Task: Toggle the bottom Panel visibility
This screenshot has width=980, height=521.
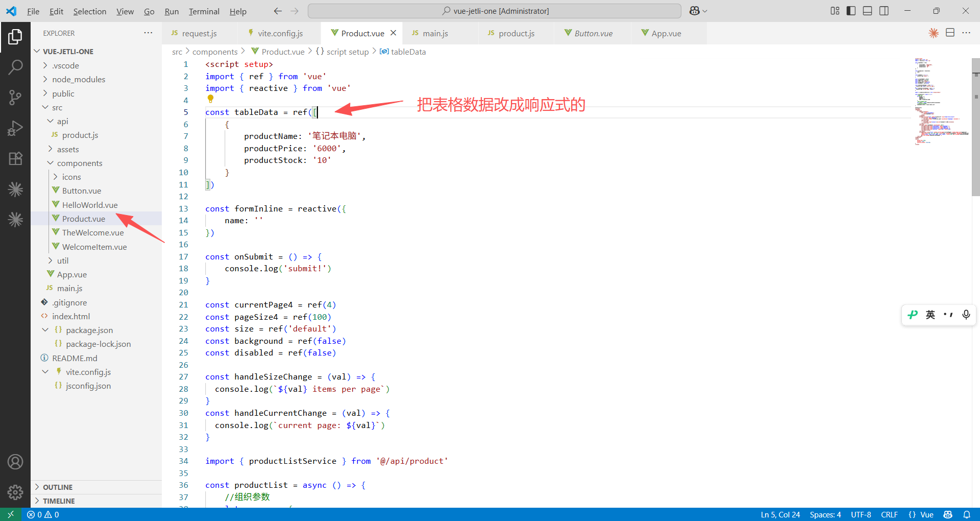Action: point(867,11)
